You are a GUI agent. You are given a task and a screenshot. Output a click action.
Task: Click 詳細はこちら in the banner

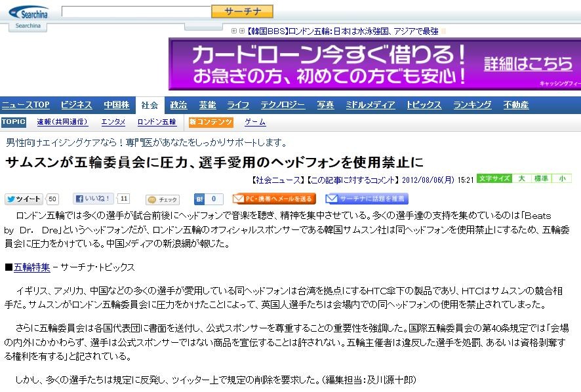(528, 64)
